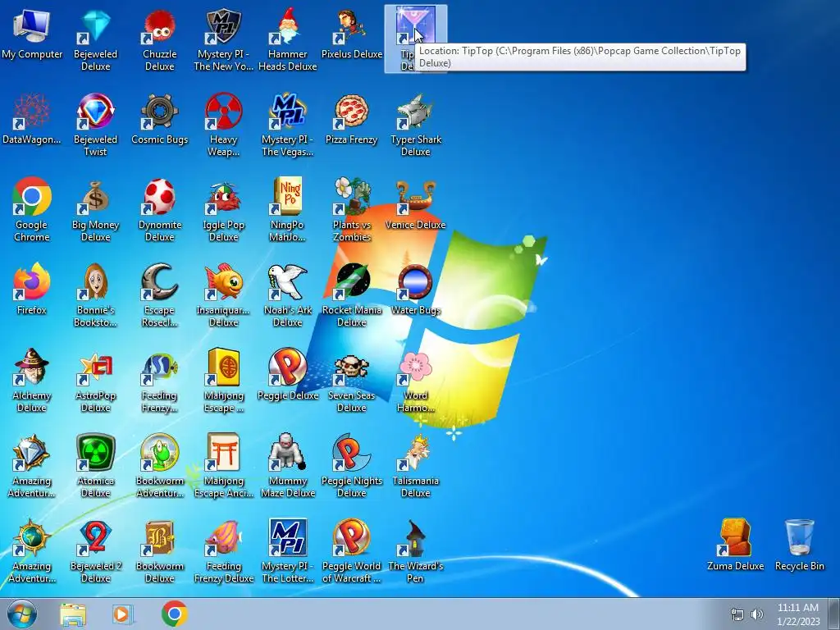Click the Water Bugs shortcut
Screen dimensions: 840x630
pyautogui.click(x=416, y=290)
